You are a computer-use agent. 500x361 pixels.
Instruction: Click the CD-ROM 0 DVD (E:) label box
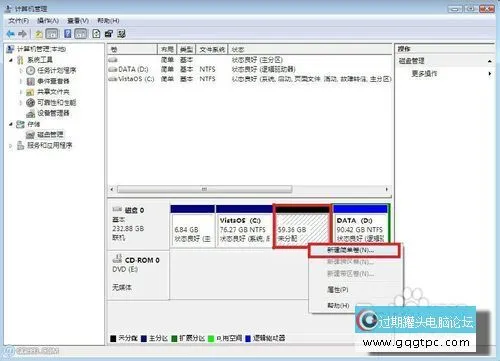138,275
